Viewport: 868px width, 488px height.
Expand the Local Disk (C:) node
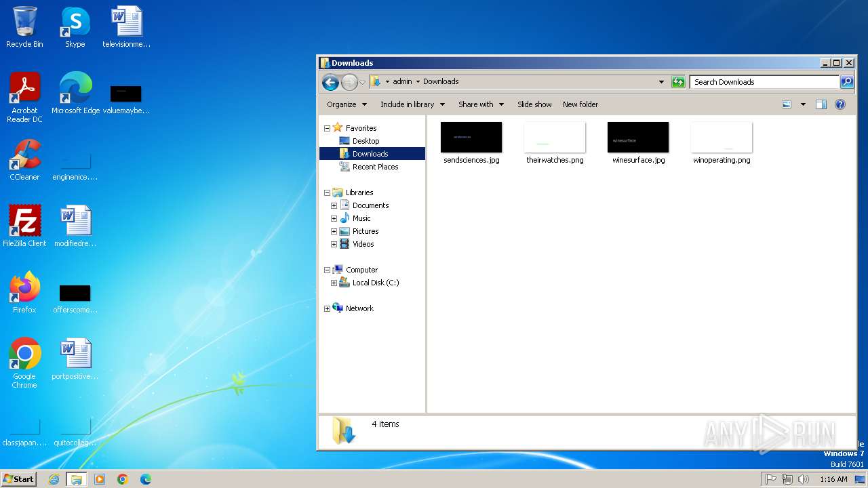(334, 283)
